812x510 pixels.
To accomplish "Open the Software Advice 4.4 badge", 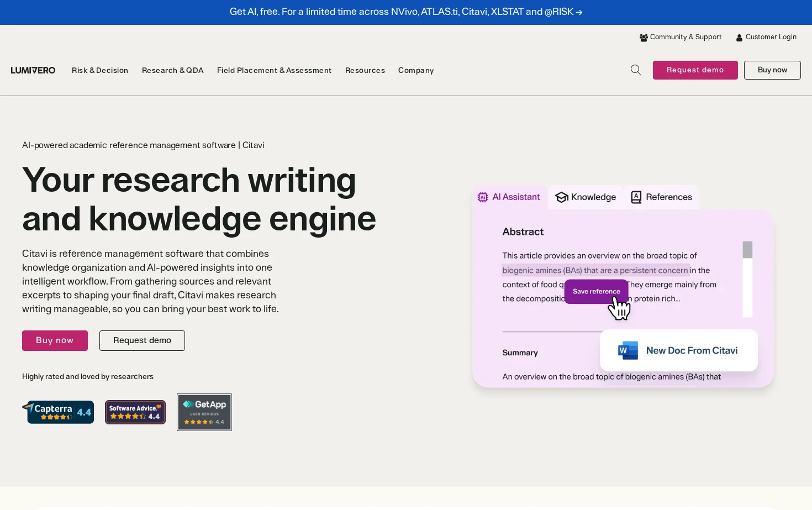I will click(135, 412).
